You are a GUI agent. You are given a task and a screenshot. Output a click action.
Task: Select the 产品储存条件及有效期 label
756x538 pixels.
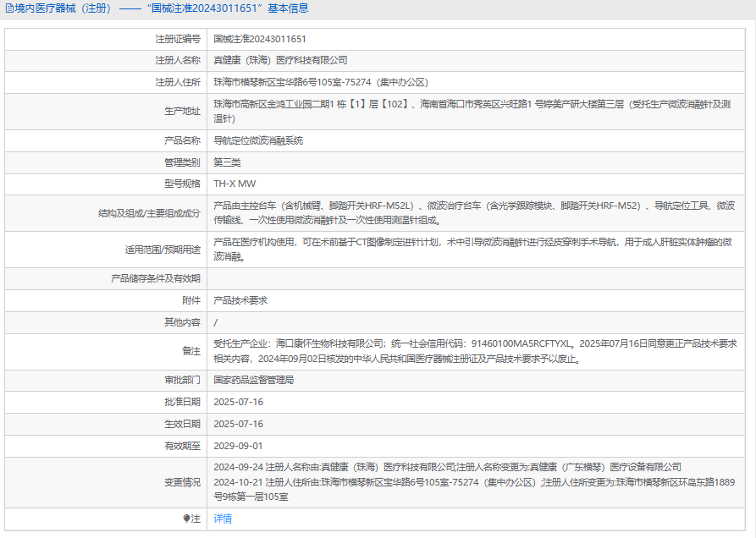tap(156, 278)
